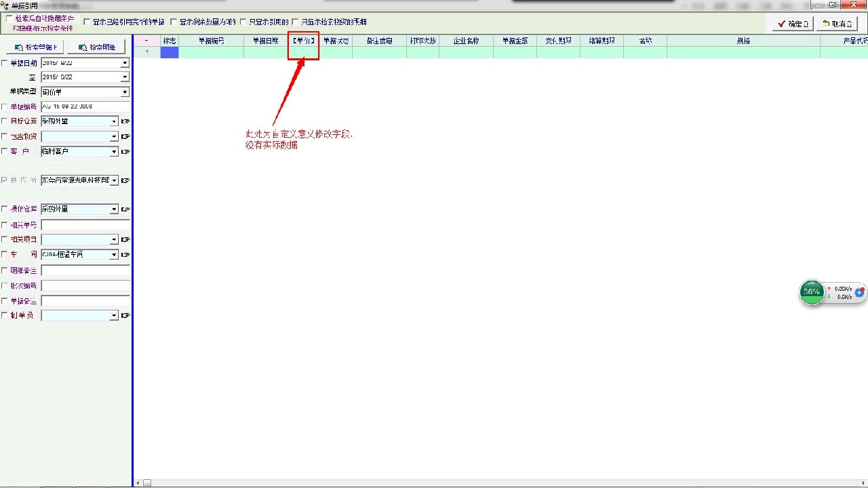Click the 单据编号 column header

pos(211,41)
